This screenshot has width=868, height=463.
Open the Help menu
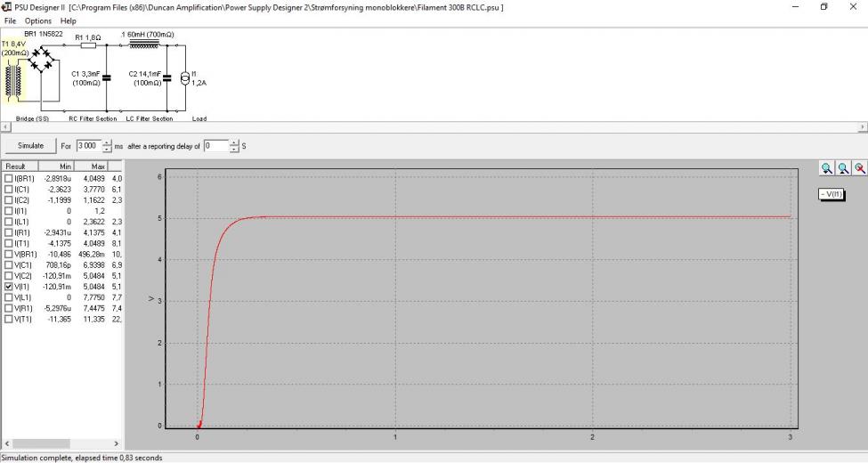[x=68, y=20]
